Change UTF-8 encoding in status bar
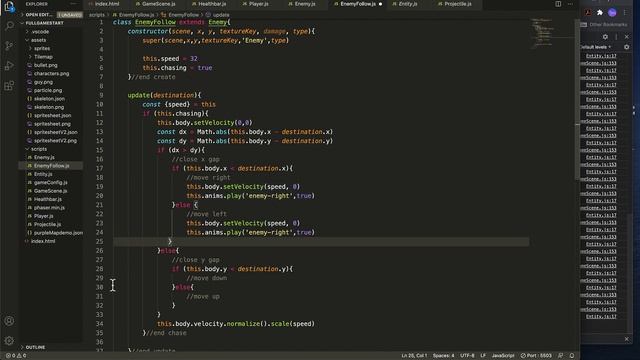The height and width of the screenshot is (360, 640). [467, 356]
